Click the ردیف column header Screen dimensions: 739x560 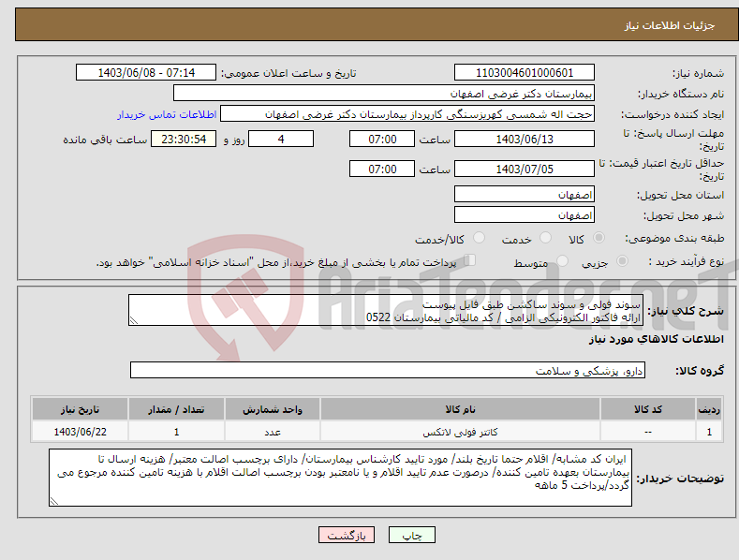[709, 409]
